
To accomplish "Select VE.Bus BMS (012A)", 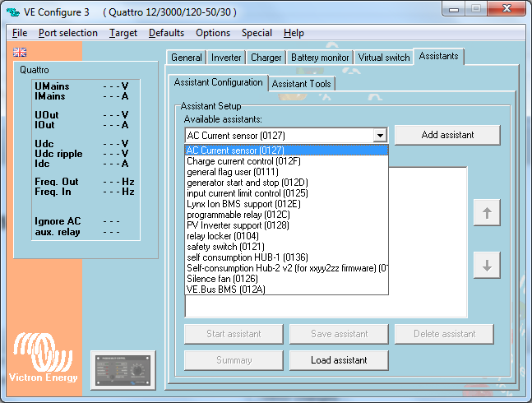I will (286, 290).
